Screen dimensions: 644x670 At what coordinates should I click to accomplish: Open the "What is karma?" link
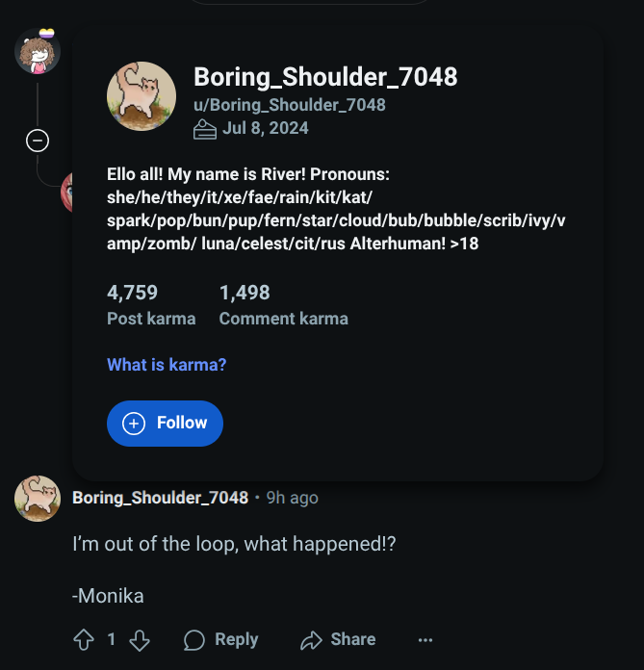click(167, 365)
